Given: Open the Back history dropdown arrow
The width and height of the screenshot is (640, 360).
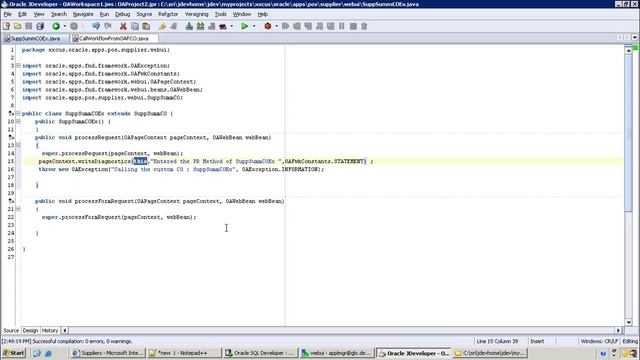Looking at the screenshot, I should coord(64,26).
